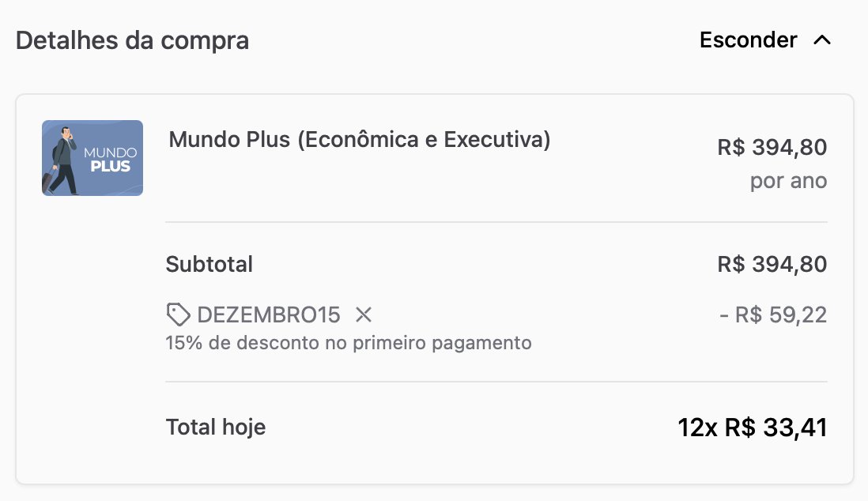Click the coupon tag icon

[x=178, y=315]
